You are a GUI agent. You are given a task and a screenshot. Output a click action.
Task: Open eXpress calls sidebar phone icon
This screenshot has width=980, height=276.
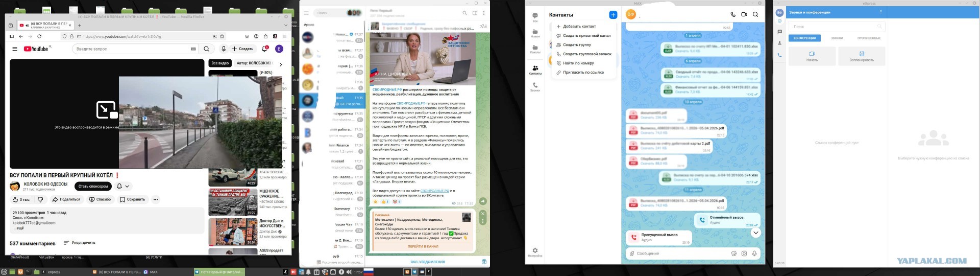(779, 55)
